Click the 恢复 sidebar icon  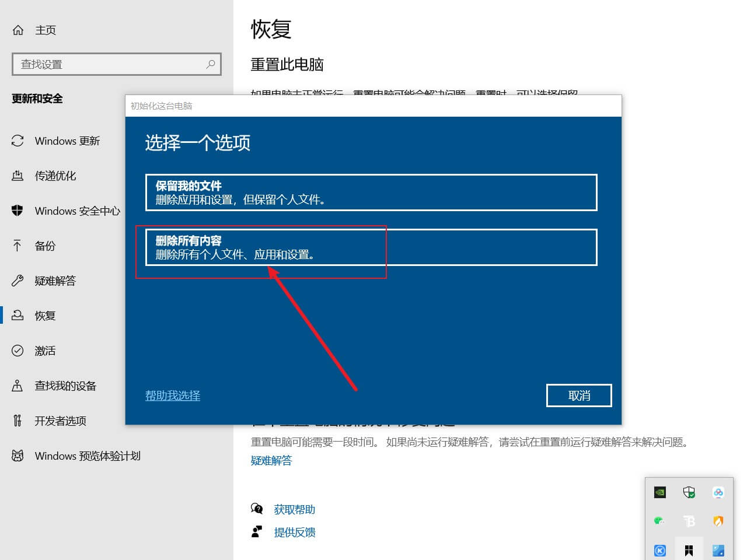(18, 316)
